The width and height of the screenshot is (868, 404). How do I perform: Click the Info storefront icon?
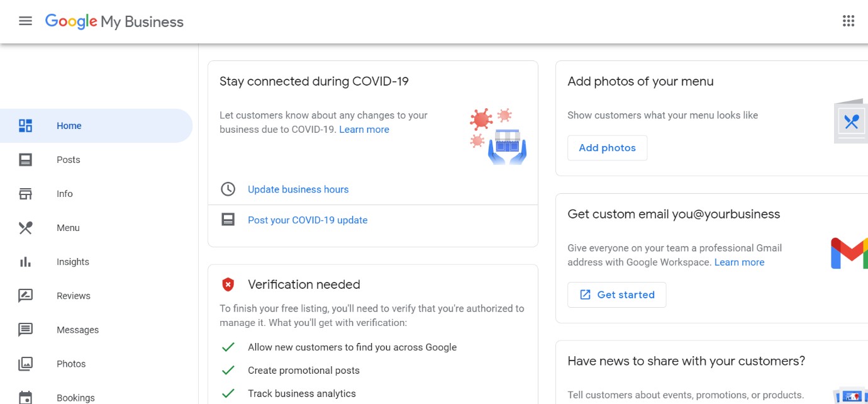25,194
